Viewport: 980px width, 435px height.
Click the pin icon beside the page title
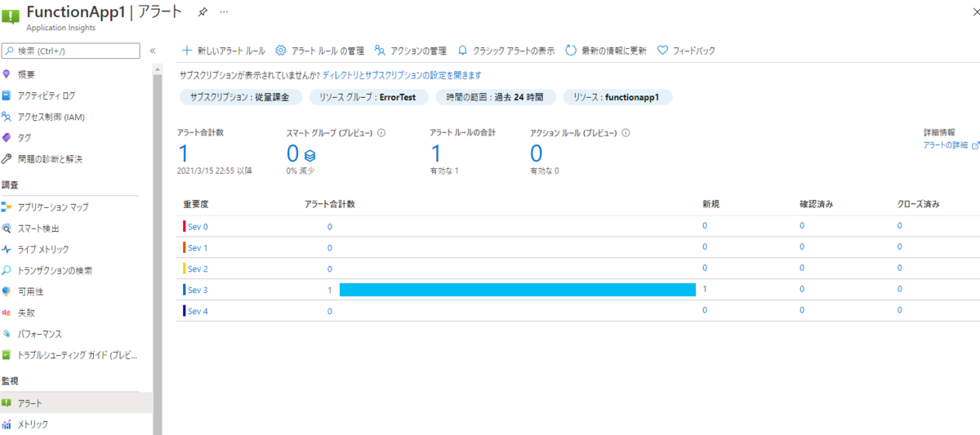[x=203, y=14]
